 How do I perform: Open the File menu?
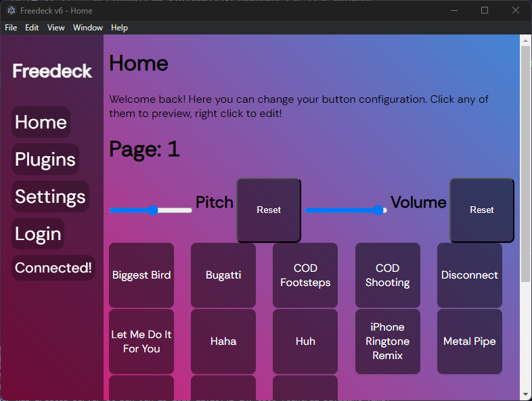[x=11, y=28]
